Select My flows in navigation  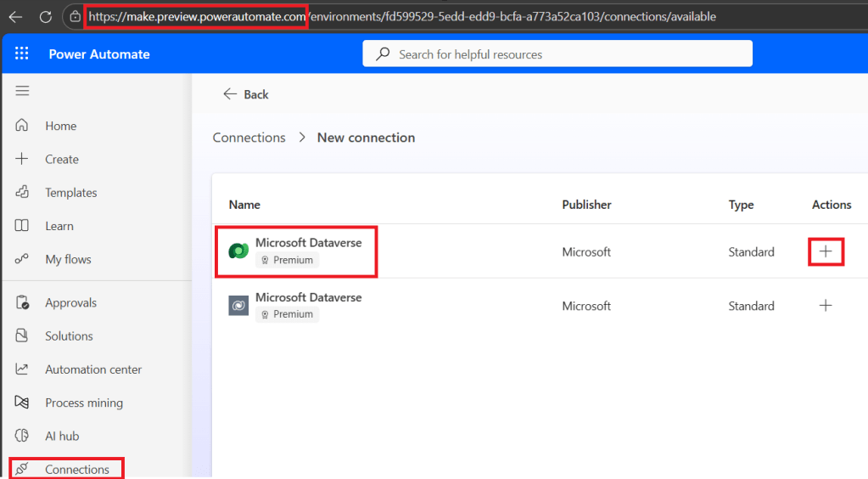pos(68,260)
